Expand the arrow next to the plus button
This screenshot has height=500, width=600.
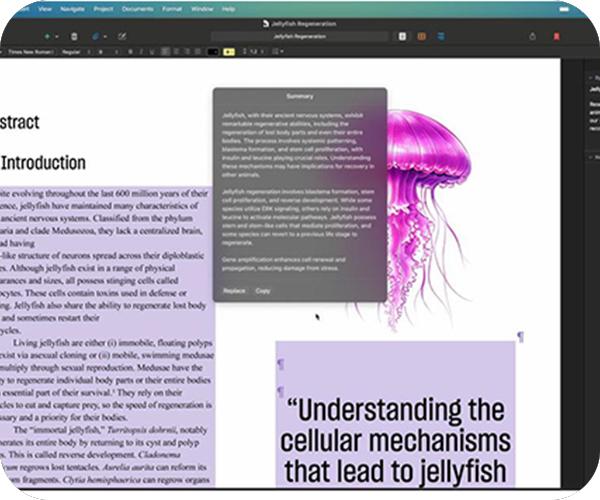(56, 36)
